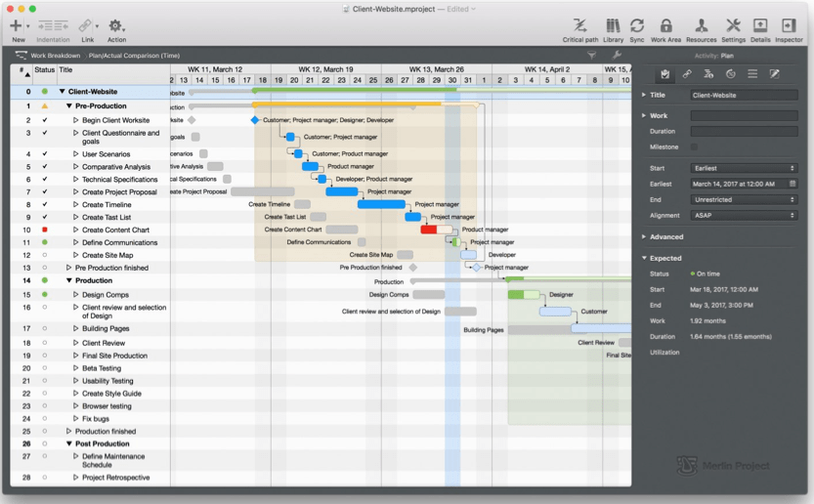Expand the Title section in the inspector
The height and width of the screenshot is (504, 814).
tap(644, 95)
